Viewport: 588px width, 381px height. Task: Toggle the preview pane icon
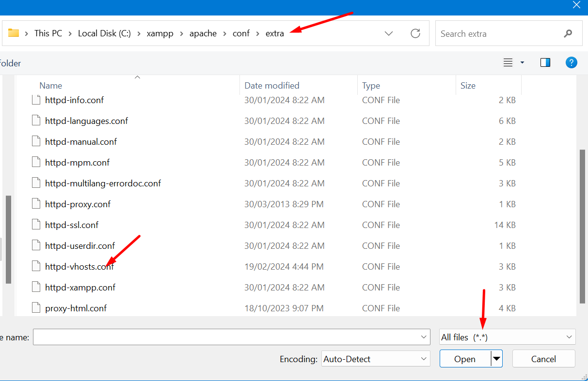tap(545, 62)
